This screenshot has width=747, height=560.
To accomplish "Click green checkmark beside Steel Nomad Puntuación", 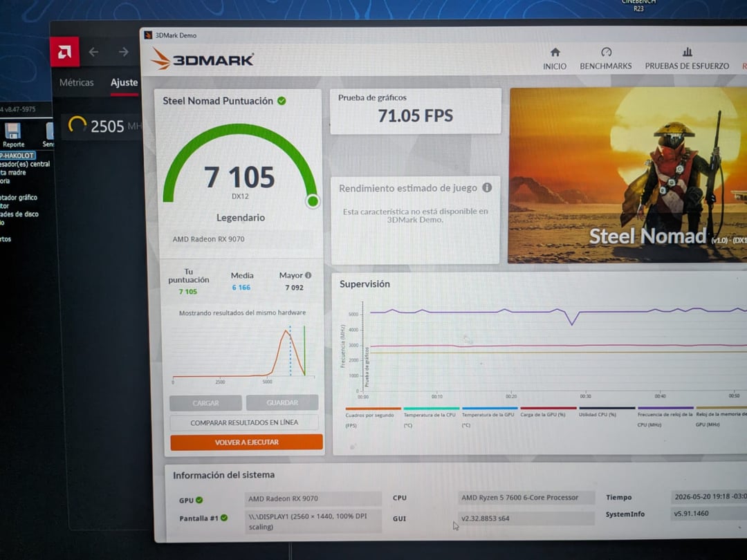I will 282,101.
